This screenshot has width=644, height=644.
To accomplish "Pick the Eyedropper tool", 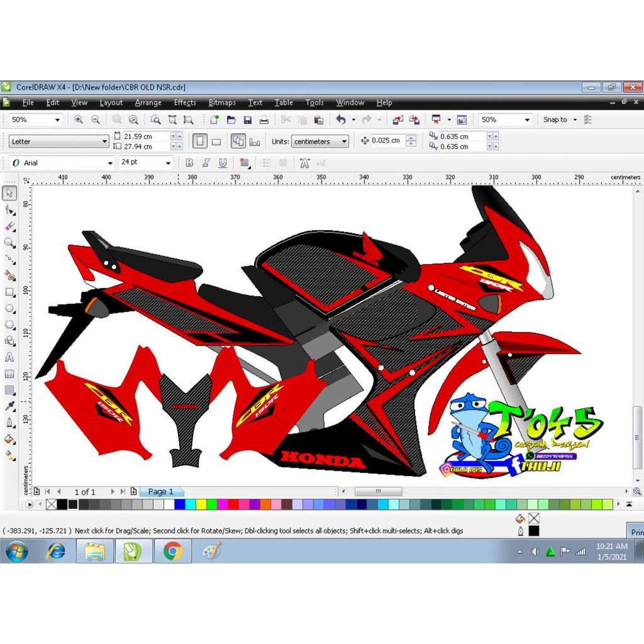I will click(x=9, y=405).
